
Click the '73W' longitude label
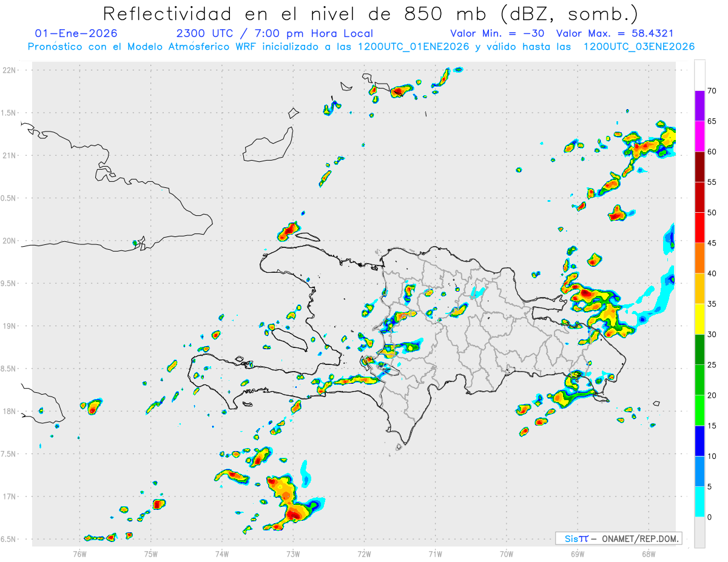pos(293,553)
